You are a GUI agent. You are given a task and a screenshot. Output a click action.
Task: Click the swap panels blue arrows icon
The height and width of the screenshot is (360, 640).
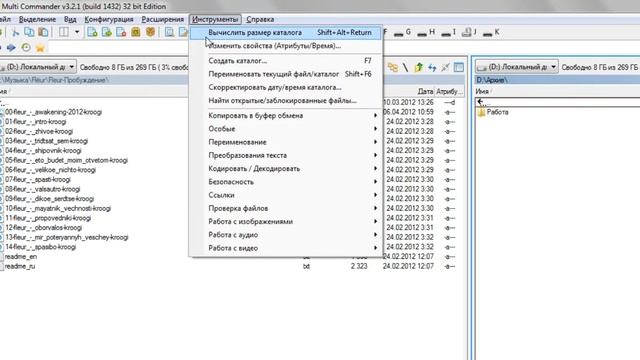432,67
